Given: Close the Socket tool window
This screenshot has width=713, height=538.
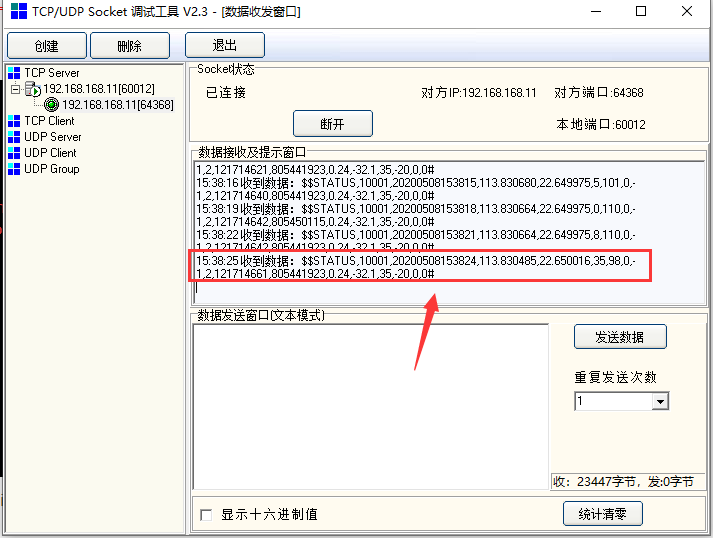Looking at the screenshot, I should click(x=687, y=11).
